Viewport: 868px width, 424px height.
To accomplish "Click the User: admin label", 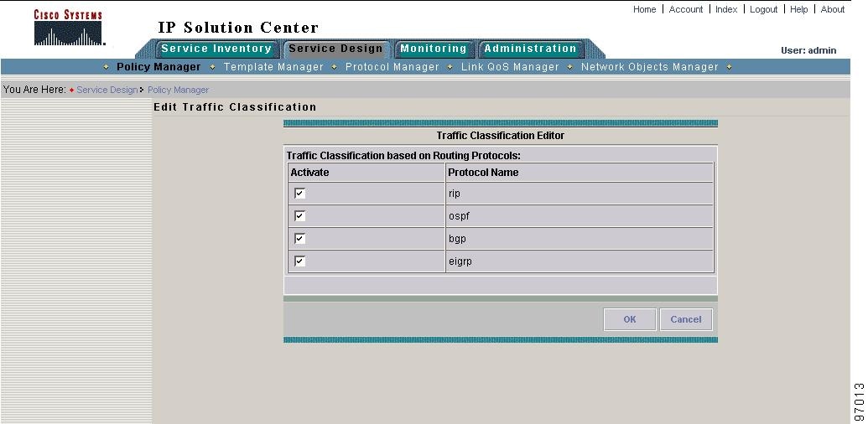I will coord(808,50).
